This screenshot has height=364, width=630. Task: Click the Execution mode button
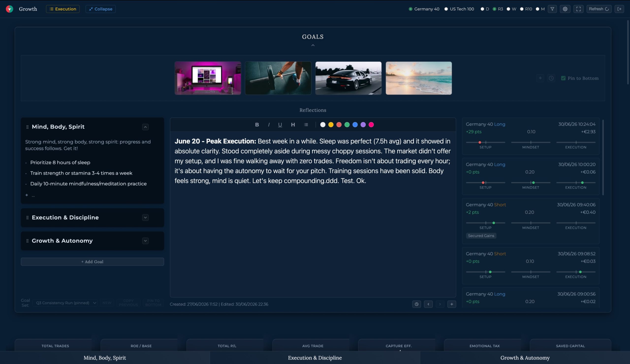click(x=63, y=9)
